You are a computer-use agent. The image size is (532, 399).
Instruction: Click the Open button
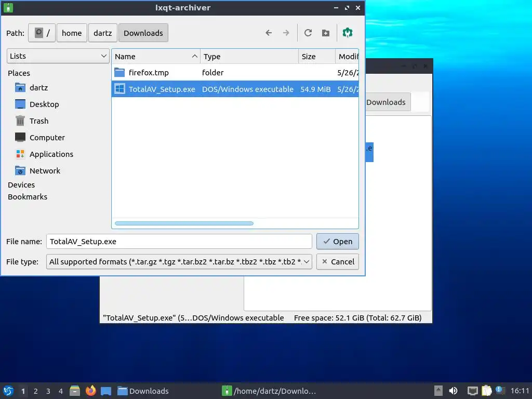338,241
